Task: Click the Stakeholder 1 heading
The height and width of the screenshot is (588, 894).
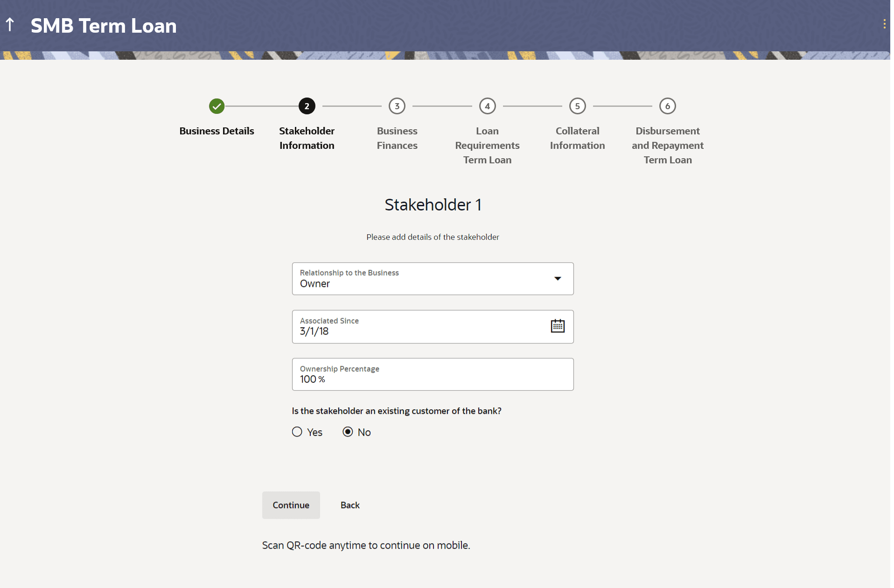Action: [x=433, y=205]
